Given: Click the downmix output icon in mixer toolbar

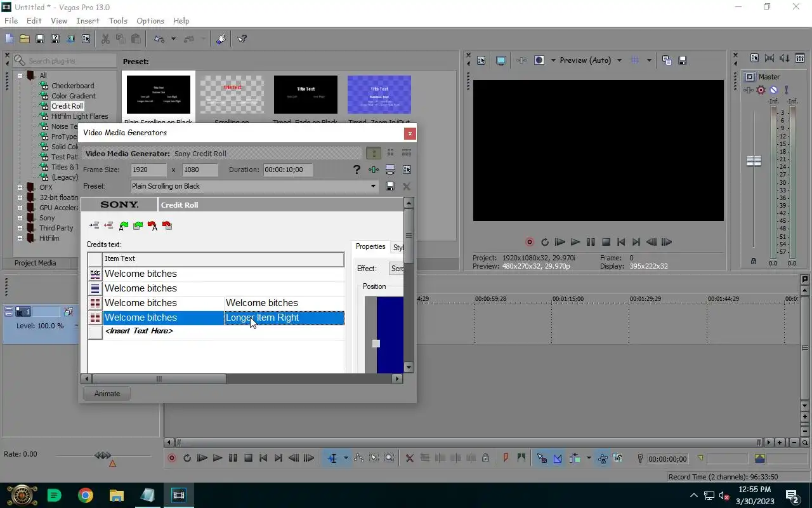Looking at the screenshot, I should (769, 58).
